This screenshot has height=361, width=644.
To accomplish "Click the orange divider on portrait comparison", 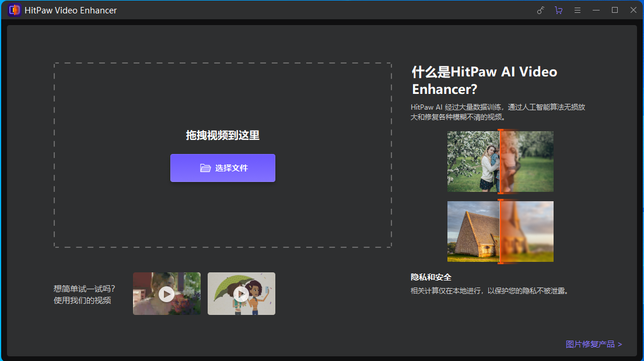I will click(500, 162).
